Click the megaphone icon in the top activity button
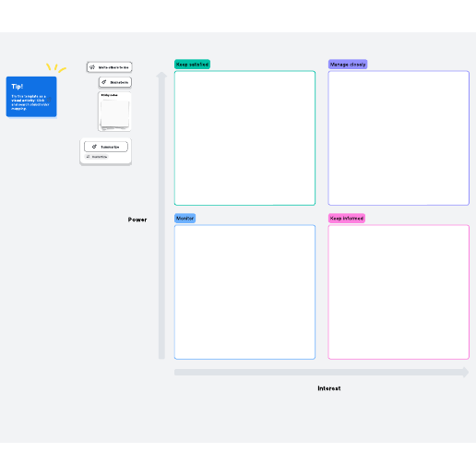Screen dimensions: 476x476 pos(92,67)
